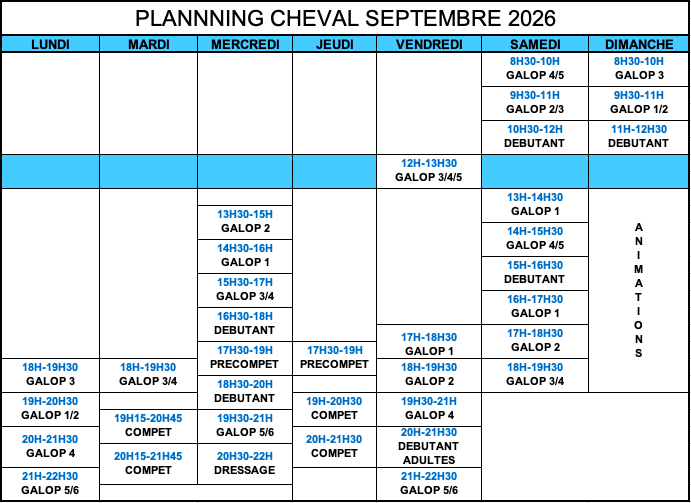Click Thursday's 20H-21H30 Compet slot
This screenshot has width=691, height=503.
tap(334, 446)
